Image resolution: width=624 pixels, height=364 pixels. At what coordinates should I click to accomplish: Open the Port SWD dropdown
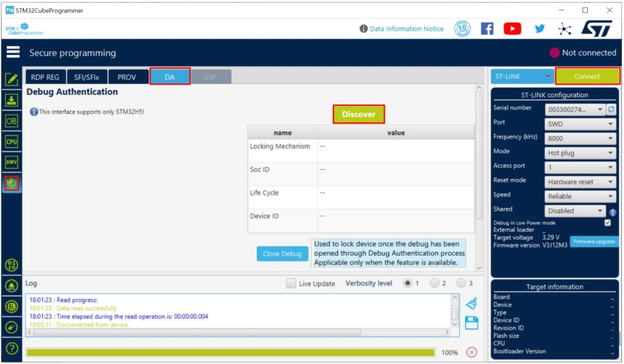(580, 124)
